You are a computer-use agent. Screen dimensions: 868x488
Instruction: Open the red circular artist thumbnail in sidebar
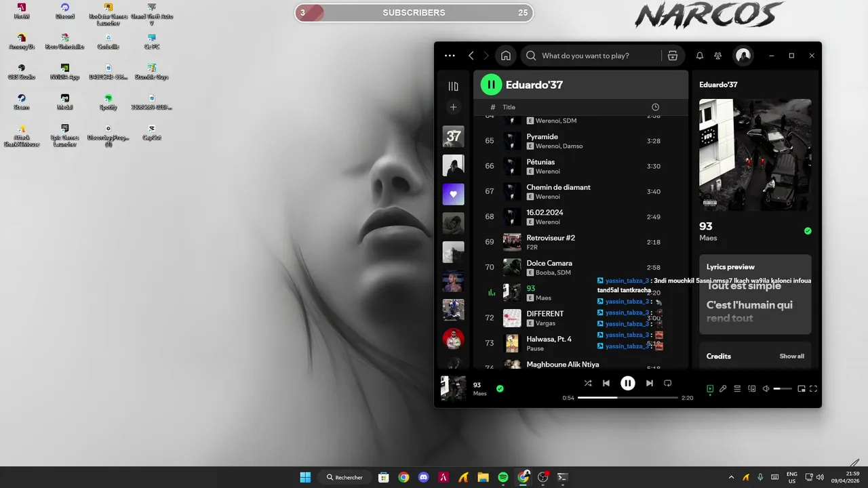point(454,339)
